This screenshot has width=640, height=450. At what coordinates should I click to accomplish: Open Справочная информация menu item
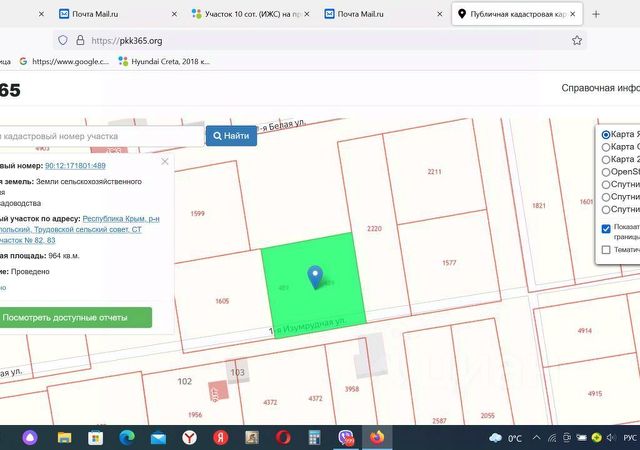click(x=600, y=88)
